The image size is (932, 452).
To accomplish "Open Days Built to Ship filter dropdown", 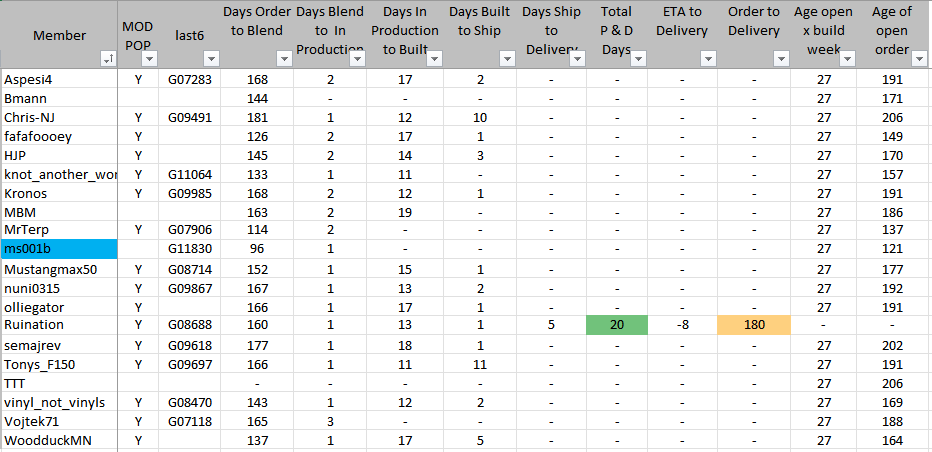I will click(506, 60).
